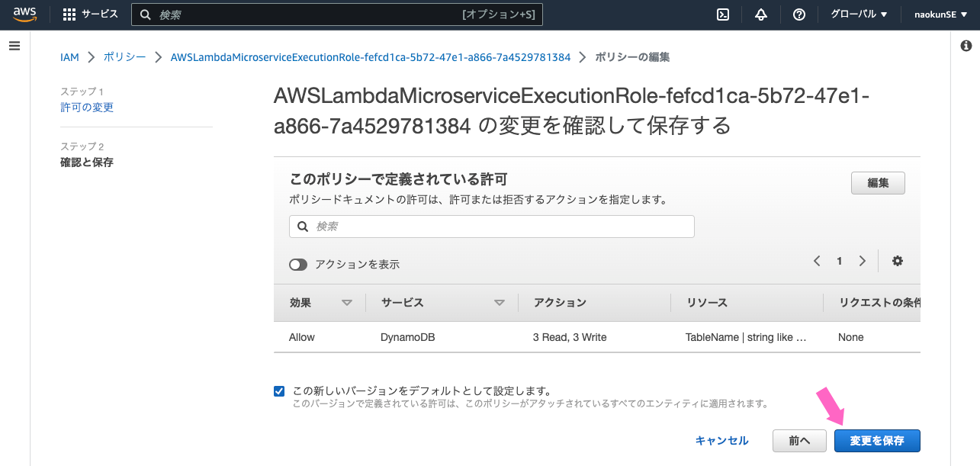Open the naokunSE account dropdown

pos(941,14)
